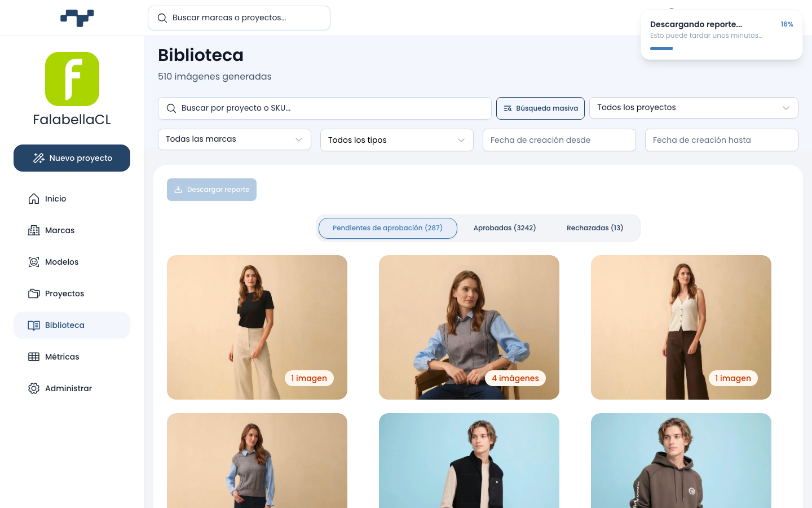Click the chevron on Todos los proyectos
Screen dimensions: 812x508
[x=786, y=108]
